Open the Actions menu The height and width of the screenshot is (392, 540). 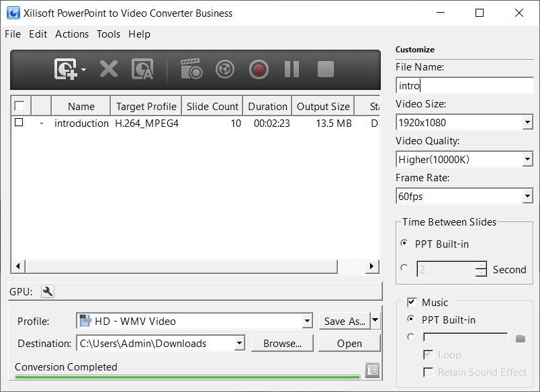click(x=72, y=34)
